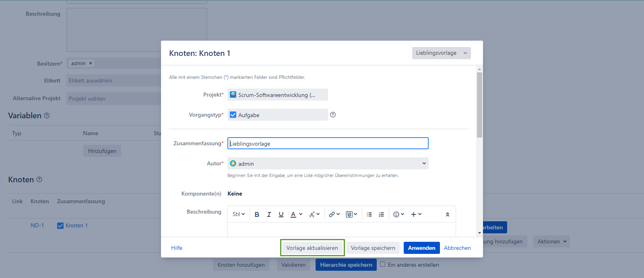Open the Aktionen menu
This screenshot has width=644, height=278.
click(x=551, y=241)
